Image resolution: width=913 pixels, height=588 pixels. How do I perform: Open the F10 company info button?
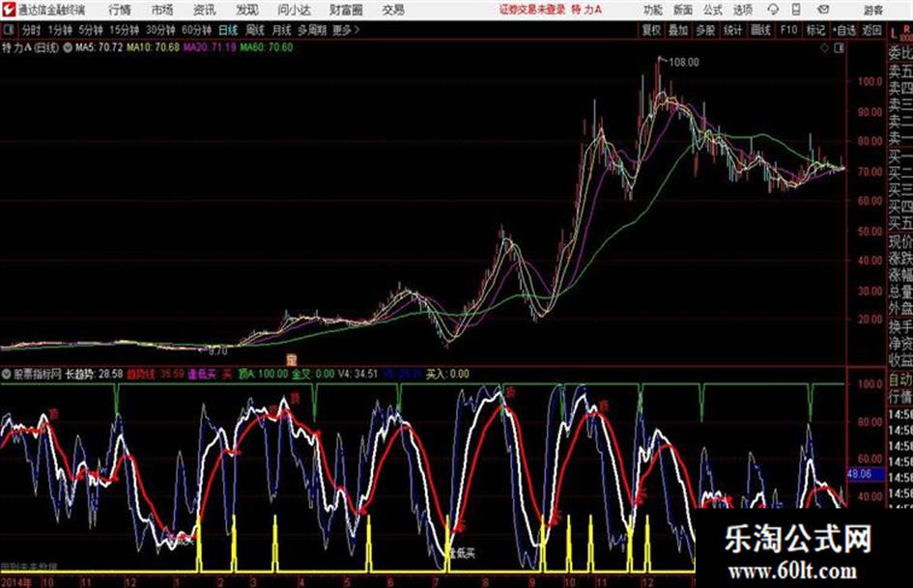point(788,30)
